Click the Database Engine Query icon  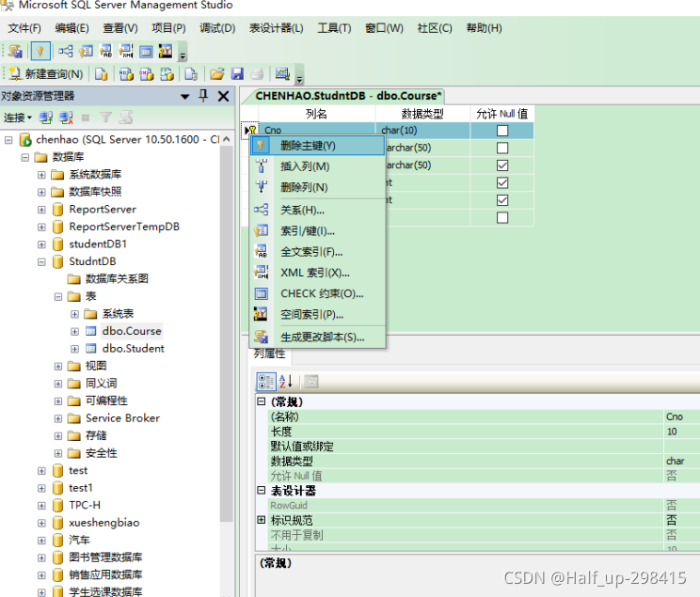coord(102,73)
